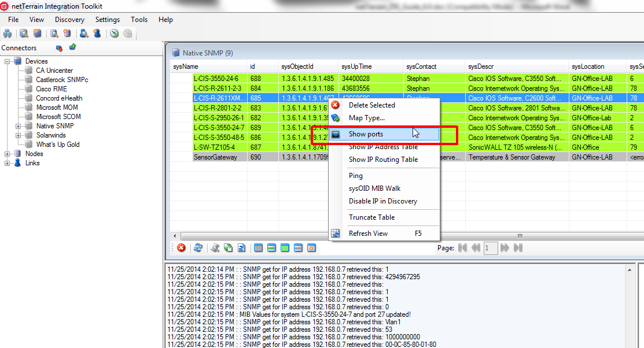Select Solarwinds in the connectors tree

point(51,135)
